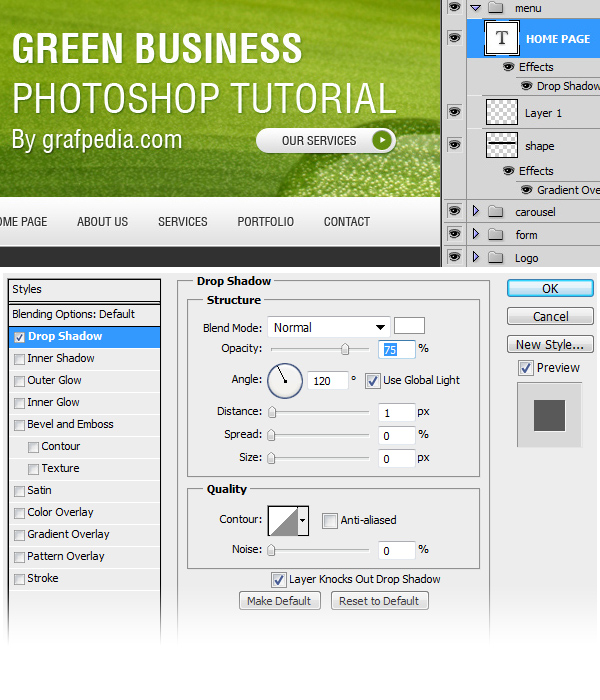
Task: Open the ABOUT US menu item
Action: click(102, 222)
